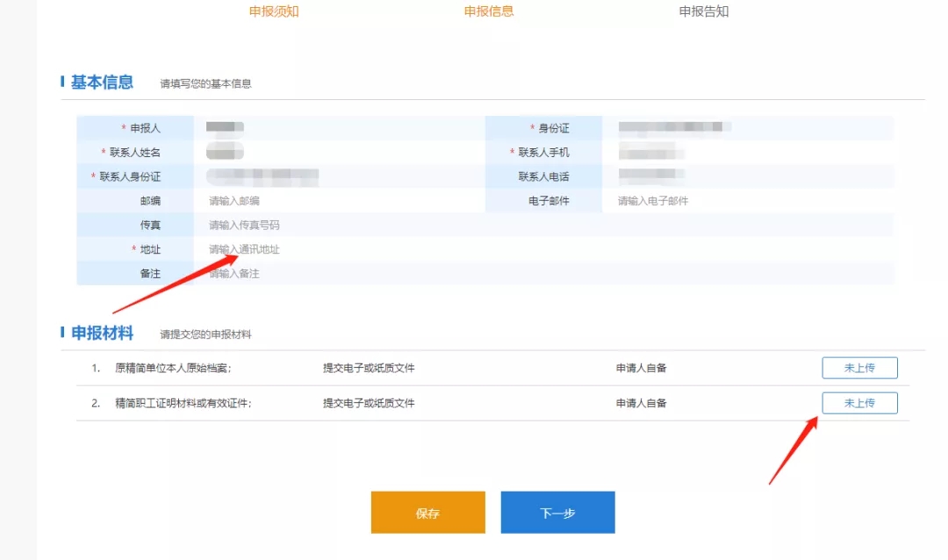Screen dimensions: 948x560
Task: Click the 请填写您的基本信息 hint text
Action: coord(205,83)
